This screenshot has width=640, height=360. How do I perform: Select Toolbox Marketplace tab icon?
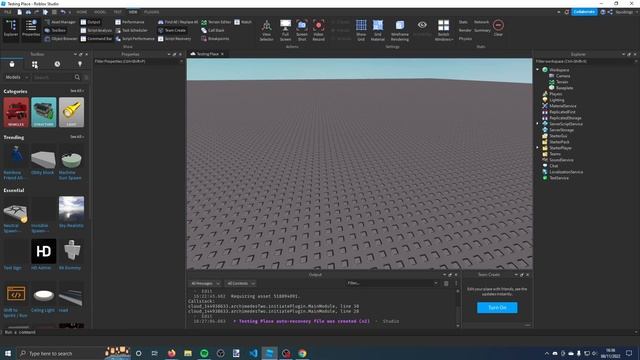pos(12,64)
